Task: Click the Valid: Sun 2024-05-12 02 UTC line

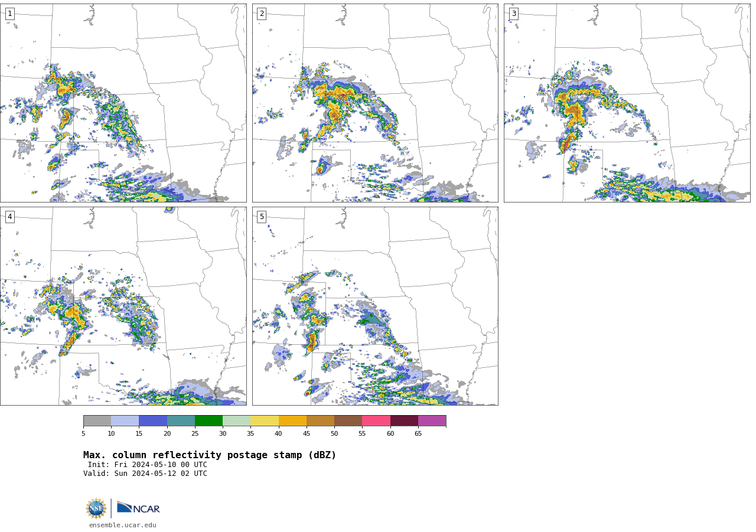Action: coord(145,474)
